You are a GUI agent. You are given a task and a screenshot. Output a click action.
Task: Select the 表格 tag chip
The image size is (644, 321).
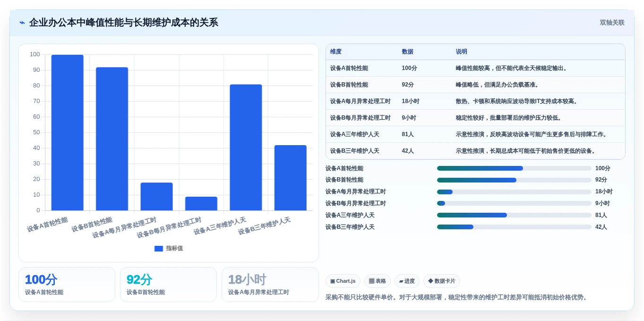tap(377, 281)
